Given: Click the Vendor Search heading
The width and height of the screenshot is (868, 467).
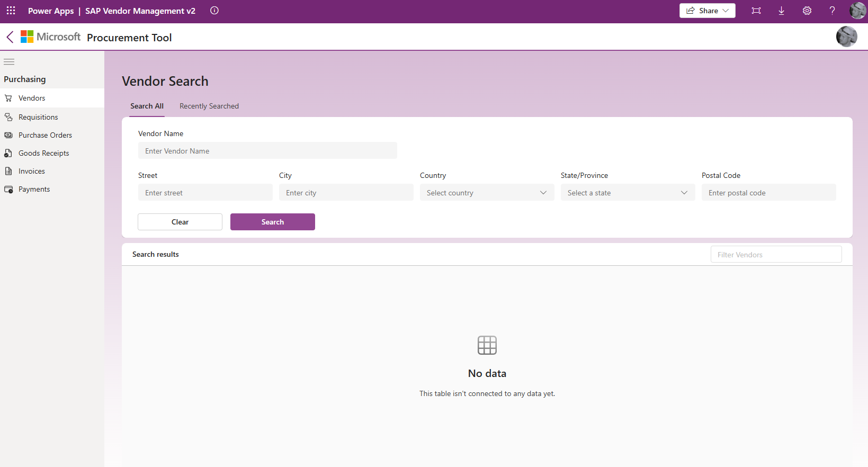Looking at the screenshot, I should [165, 81].
